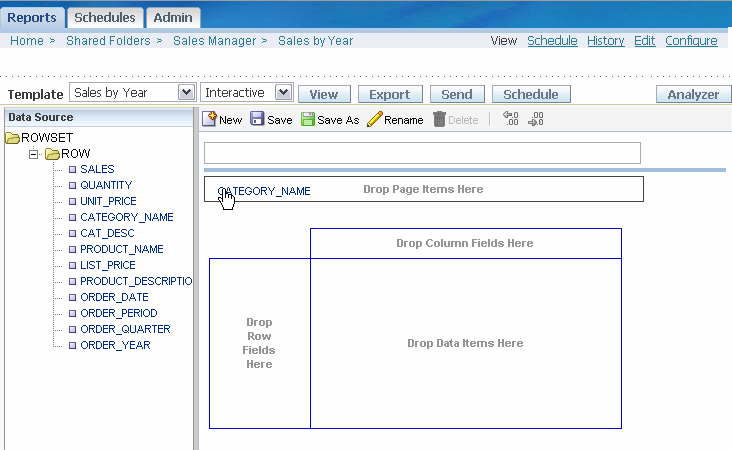The height and width of the screenshot is (450, 732).
Task: Open the Interactive format dropdown
Action: click(283, 92)
